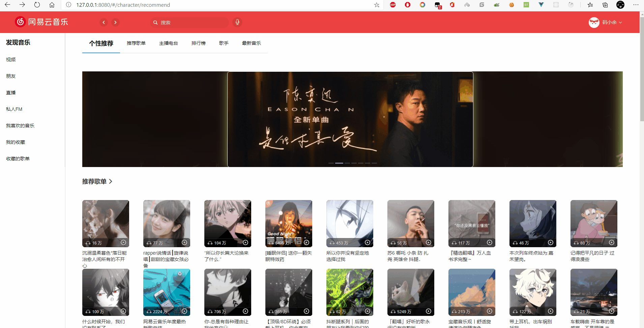Open the browser collections icon
644x328 pixels.
pos(605,5)
